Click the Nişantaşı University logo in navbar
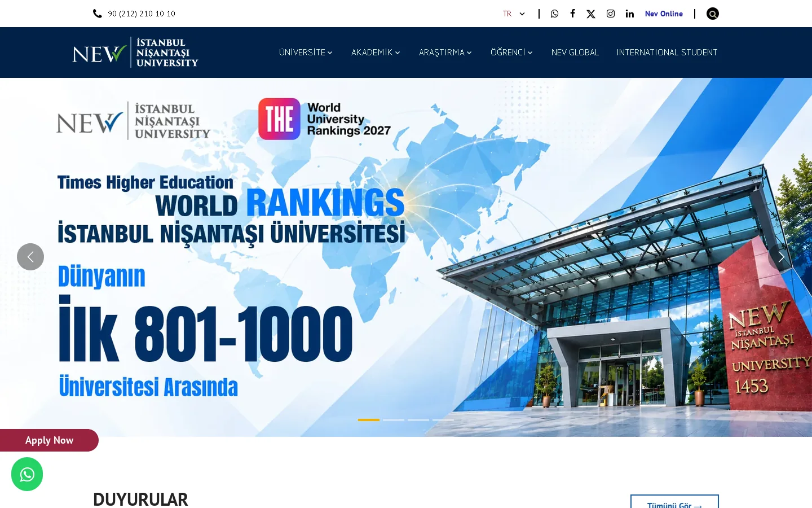Viewport: 812px width, 508px height. (x=135, y=52)
